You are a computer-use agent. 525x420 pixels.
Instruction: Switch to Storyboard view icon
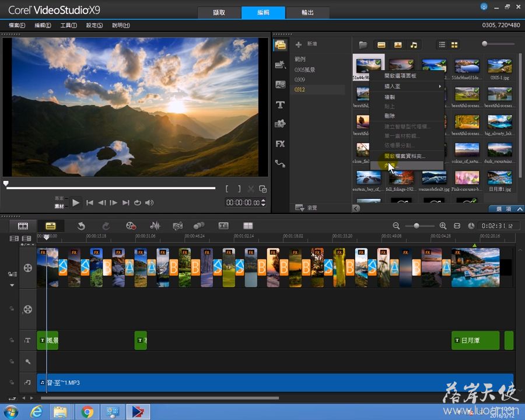[23, 226]
